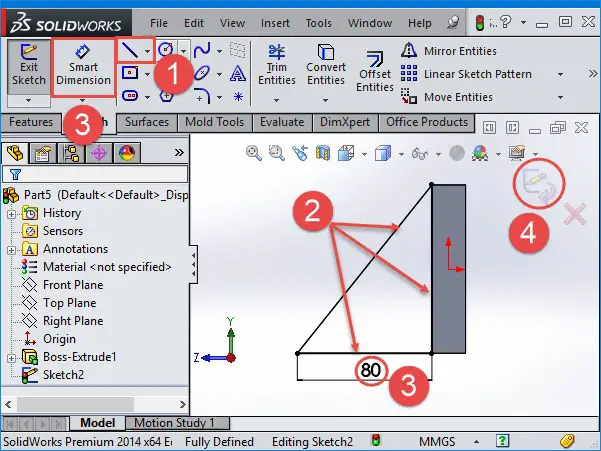Select the Spline sketch tool

click(202, 50)
